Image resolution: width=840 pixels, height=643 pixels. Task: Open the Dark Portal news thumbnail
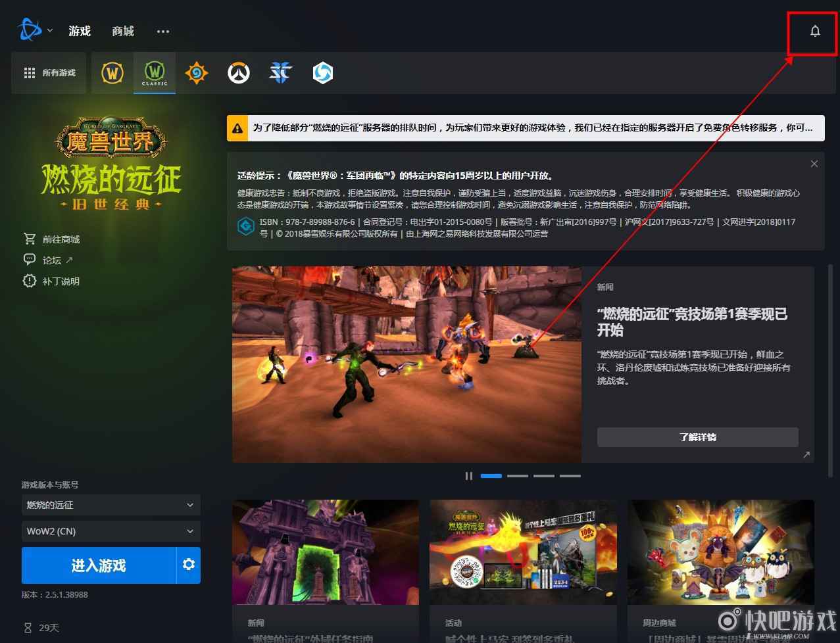pos(326,552)
